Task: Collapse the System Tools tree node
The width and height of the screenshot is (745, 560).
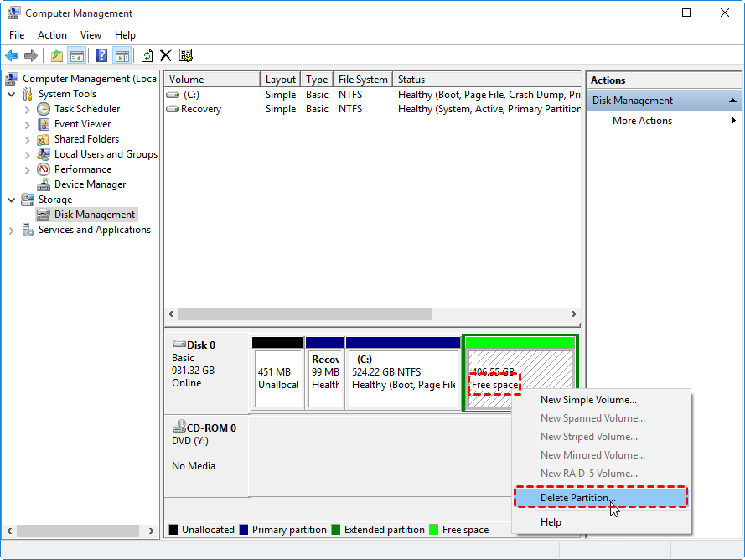Action: point(12,94)
